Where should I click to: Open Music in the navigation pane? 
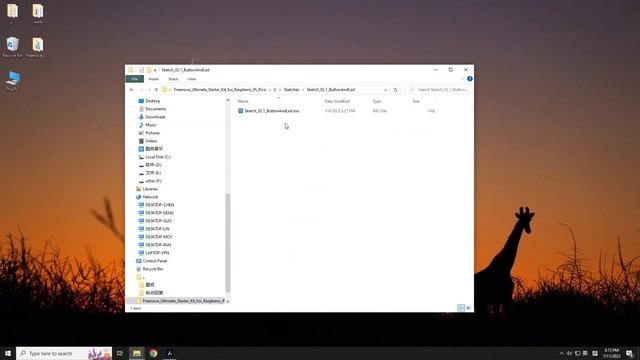[150, 125]
